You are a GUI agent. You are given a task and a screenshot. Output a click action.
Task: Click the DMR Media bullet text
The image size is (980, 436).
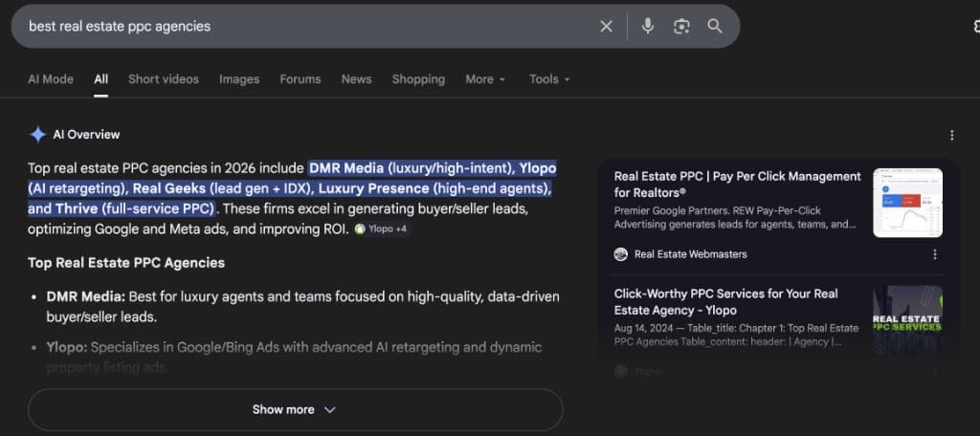click(x=302, y=307)
